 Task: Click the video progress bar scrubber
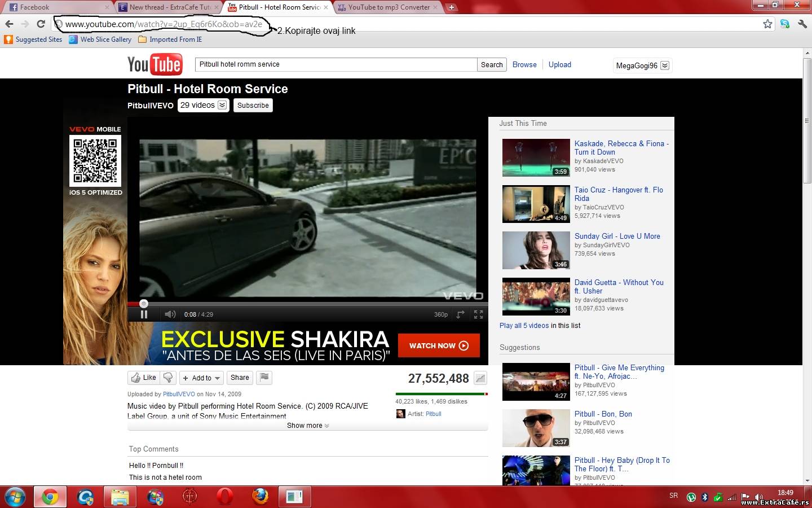click(144, 304)
